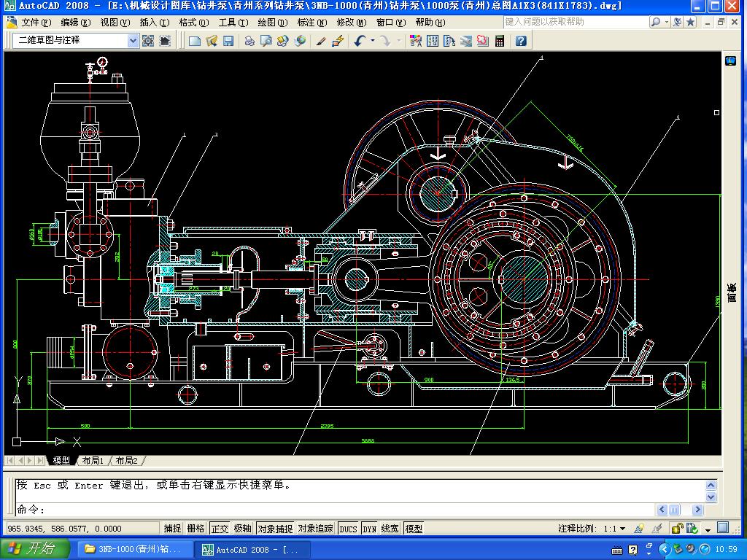747x560 pixels.
Task: Click the 模型 button in status bar
Action: click(x=414, y=529)
